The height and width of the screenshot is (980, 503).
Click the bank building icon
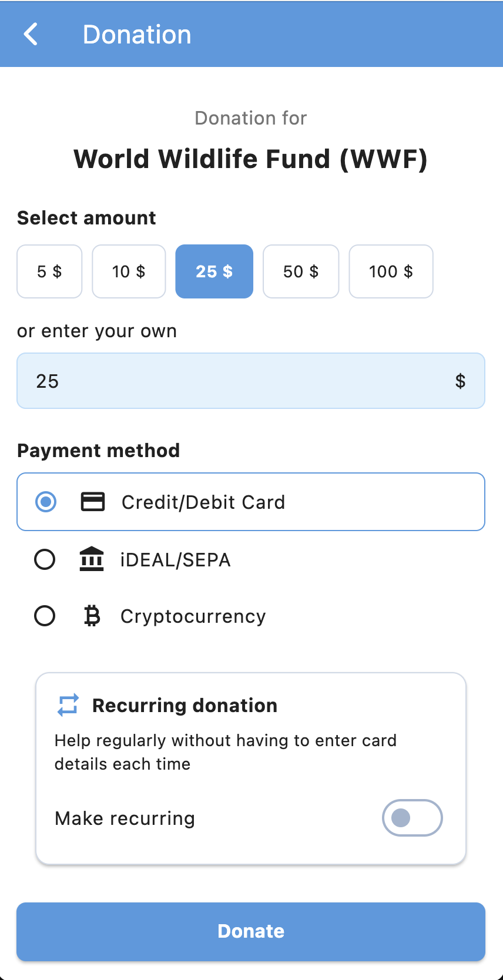92,559
